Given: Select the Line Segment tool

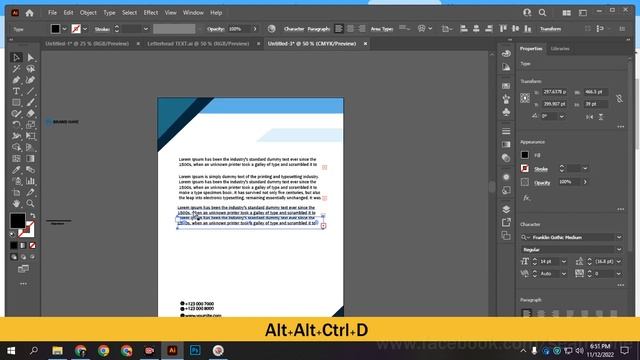Looking at the screenshot, I should click(x=31, y=91).
